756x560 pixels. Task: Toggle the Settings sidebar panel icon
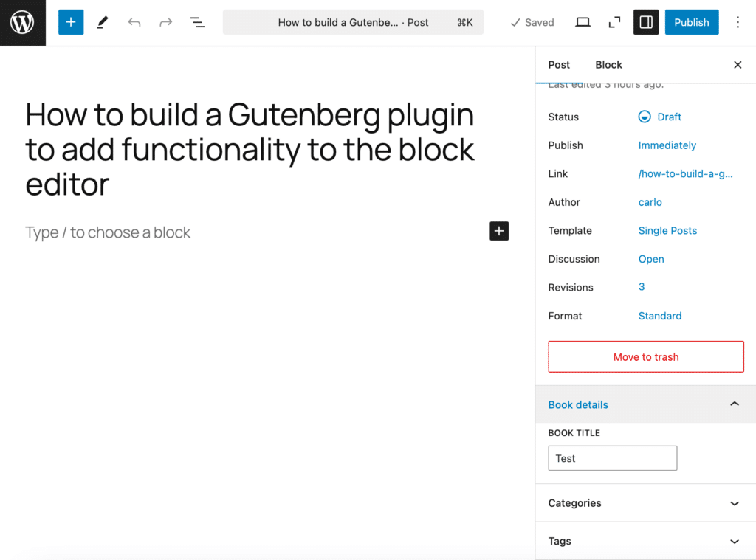click(x=646, y=22)
